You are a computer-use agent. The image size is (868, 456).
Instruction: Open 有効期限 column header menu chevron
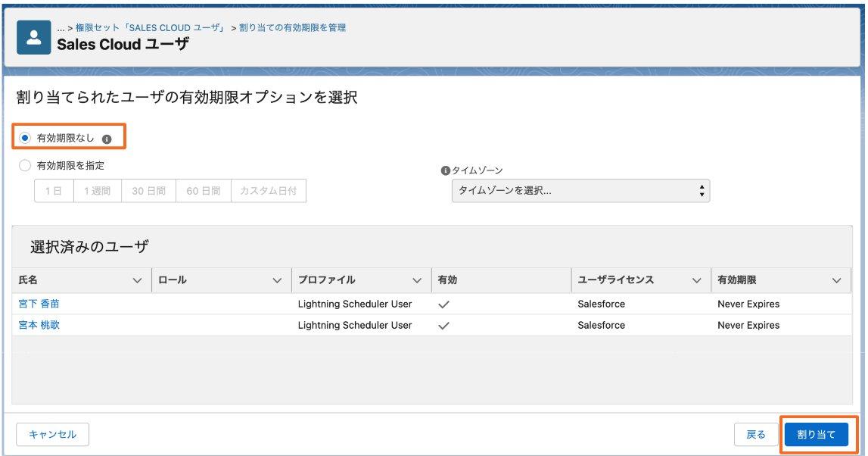836,280
